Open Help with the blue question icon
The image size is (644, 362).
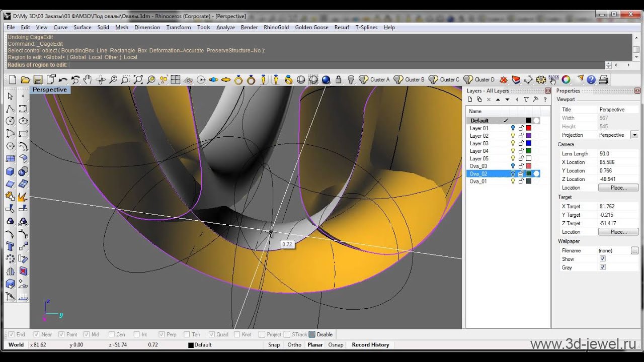click(x=591, y=79)
